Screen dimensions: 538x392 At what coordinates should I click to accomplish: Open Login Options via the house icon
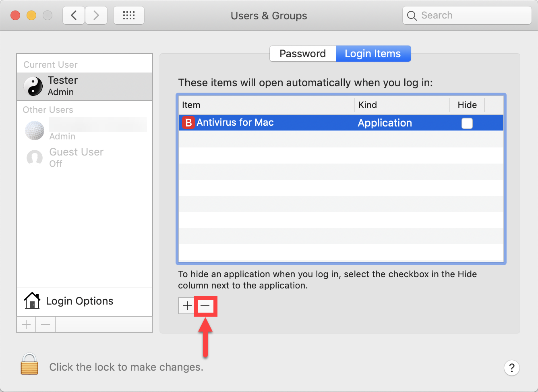click(x=32, y=301)
